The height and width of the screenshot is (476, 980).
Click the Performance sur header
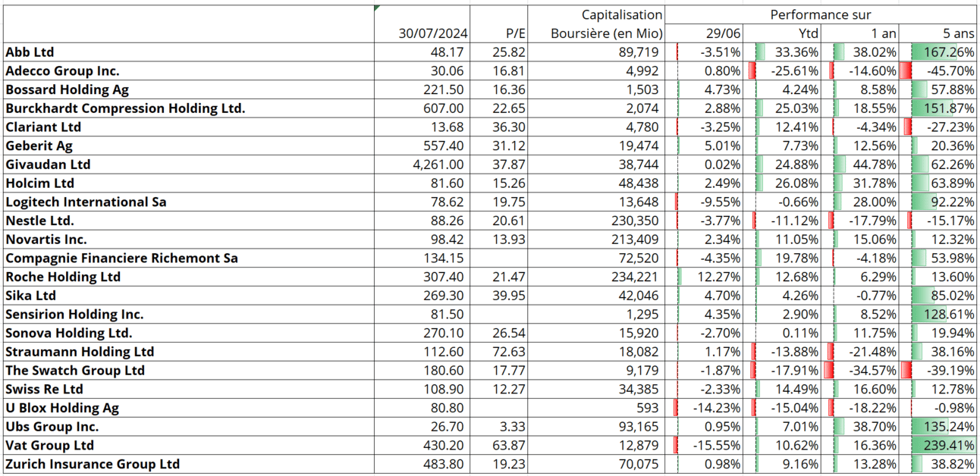click(x=821, y=14)
